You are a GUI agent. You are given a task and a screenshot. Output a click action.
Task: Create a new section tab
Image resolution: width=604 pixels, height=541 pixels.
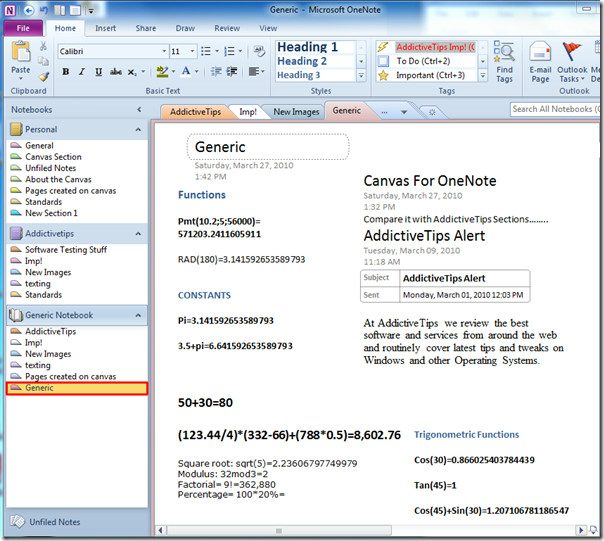[432, 112]
